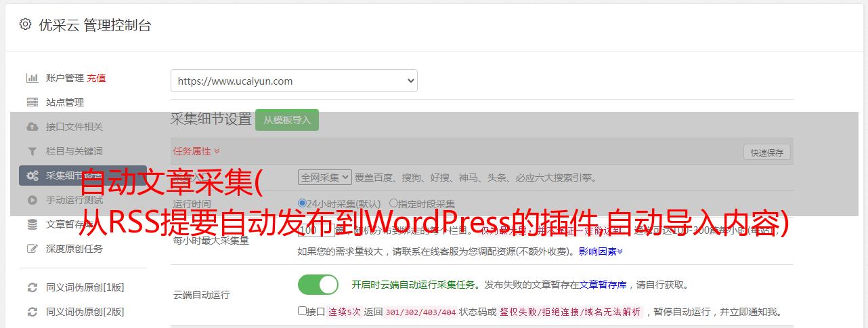Click the gear icon beside 优采云 管理控制台
This screenshot has width=868, height=328.
pyautogui.click(x=25, y=24)
